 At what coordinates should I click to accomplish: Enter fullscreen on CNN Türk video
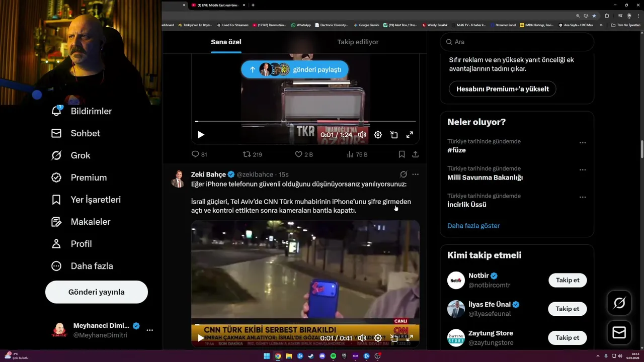tap(410, 338)
